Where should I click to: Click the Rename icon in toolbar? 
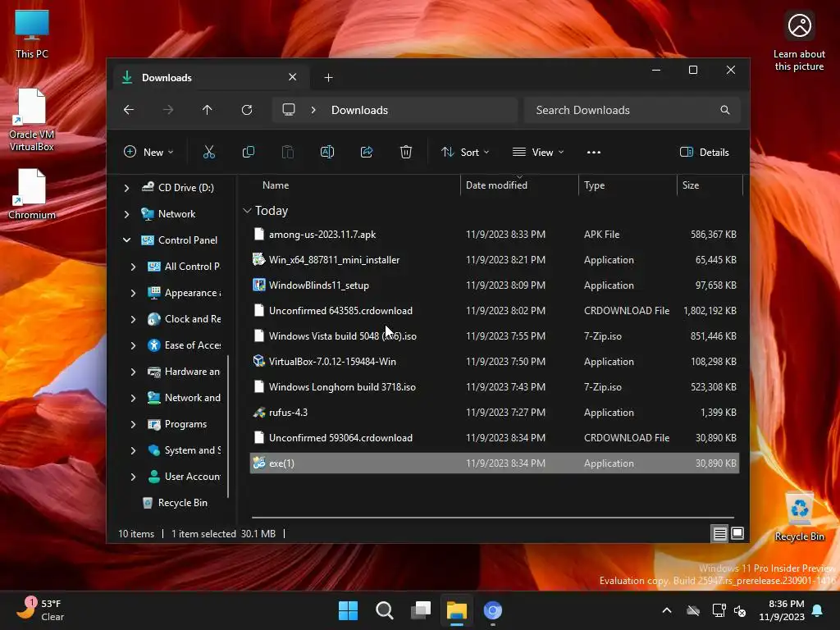pyautogui.click(x=326, y=152)
